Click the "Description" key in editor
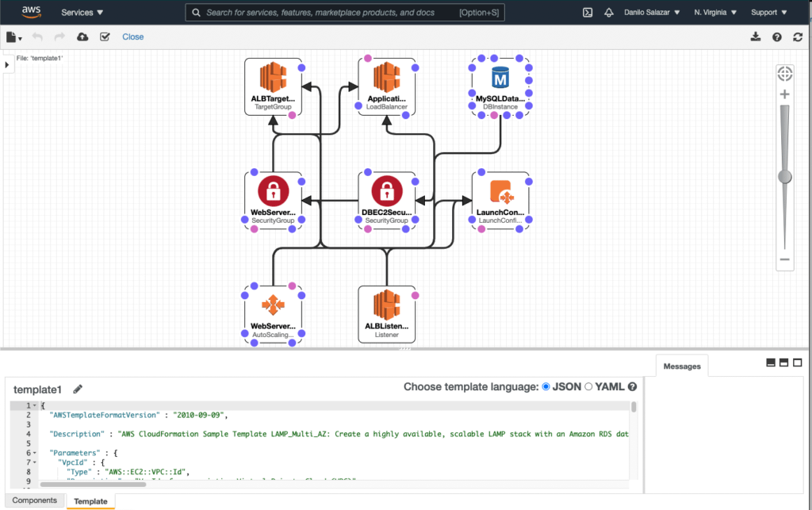Viewport: 812px width, 510px height. click(x=77, y=434)
